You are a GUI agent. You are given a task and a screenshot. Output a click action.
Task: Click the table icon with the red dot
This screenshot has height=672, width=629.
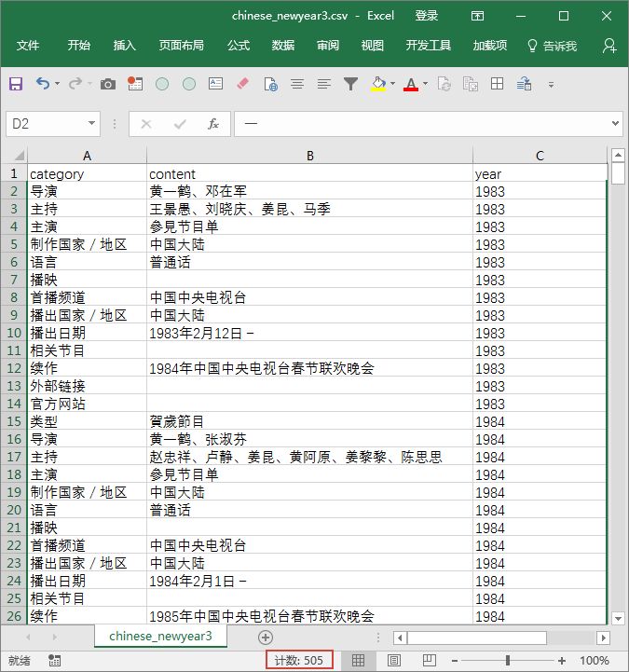pos(135,84)
